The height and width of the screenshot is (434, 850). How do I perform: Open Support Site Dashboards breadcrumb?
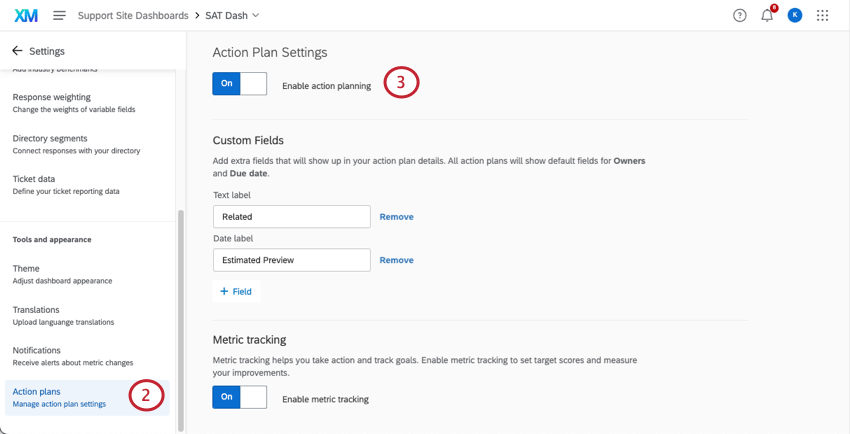133,16
